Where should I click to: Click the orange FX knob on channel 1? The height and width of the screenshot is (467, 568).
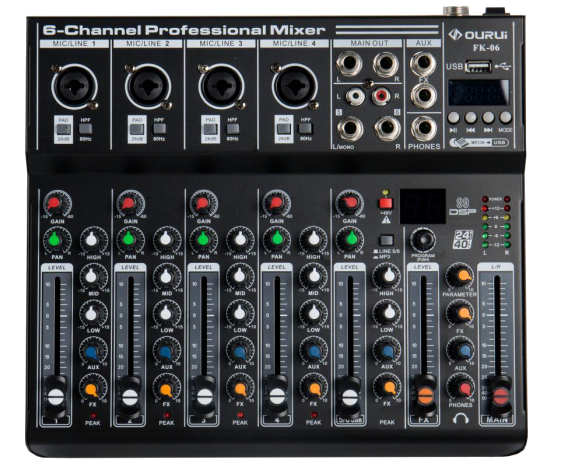tap(93, 388)
